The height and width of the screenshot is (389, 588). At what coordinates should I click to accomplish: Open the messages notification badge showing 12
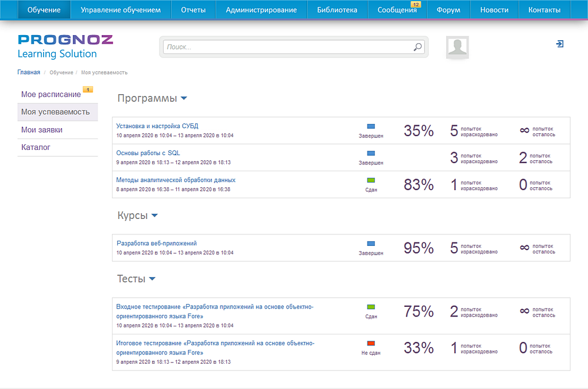pos(416,5)
